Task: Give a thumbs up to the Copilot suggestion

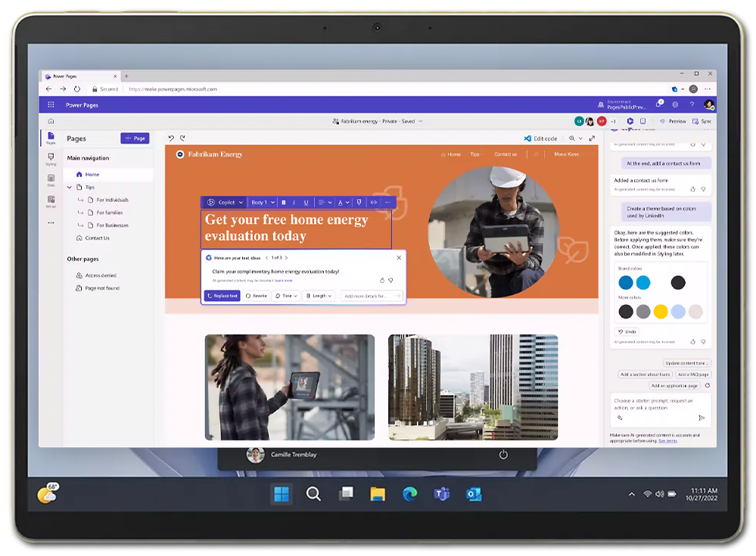Action: [x=383, y=280]
